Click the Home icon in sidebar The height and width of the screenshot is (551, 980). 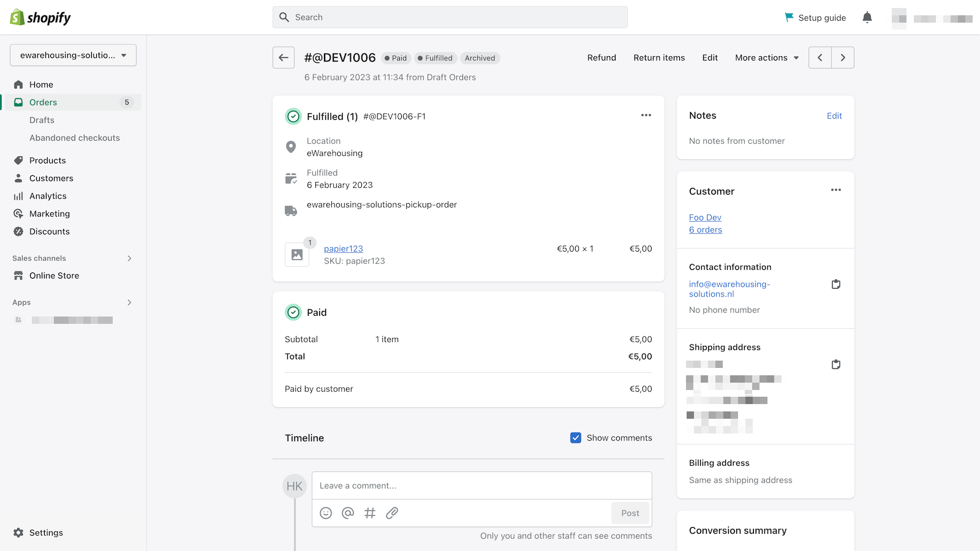coord(18,84)
